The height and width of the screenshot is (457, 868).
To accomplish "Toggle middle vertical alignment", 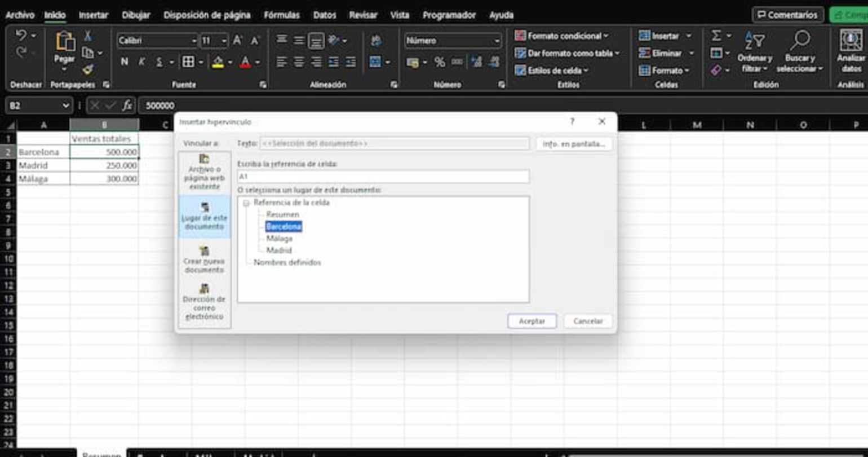I will tap(299, 41).
